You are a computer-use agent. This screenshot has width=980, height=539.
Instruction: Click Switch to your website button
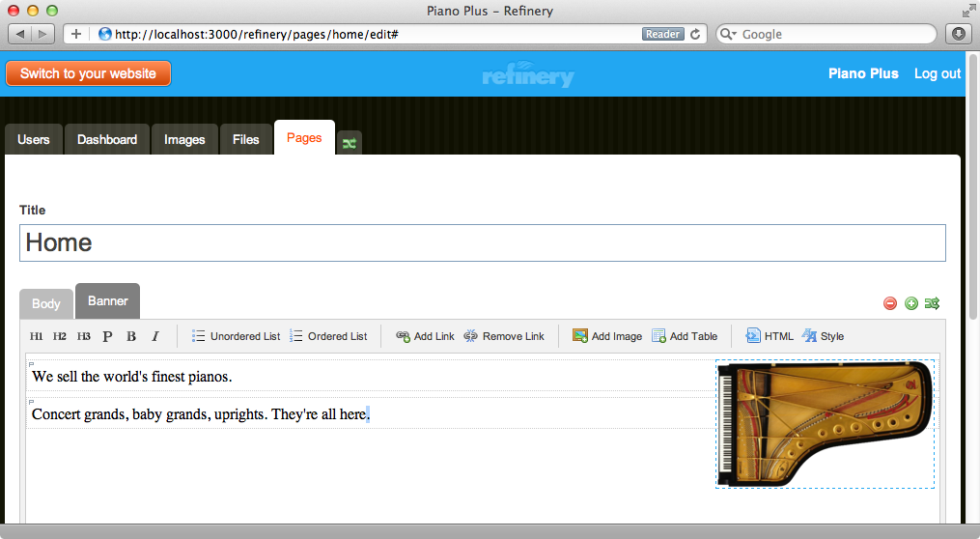pos(88,73)
